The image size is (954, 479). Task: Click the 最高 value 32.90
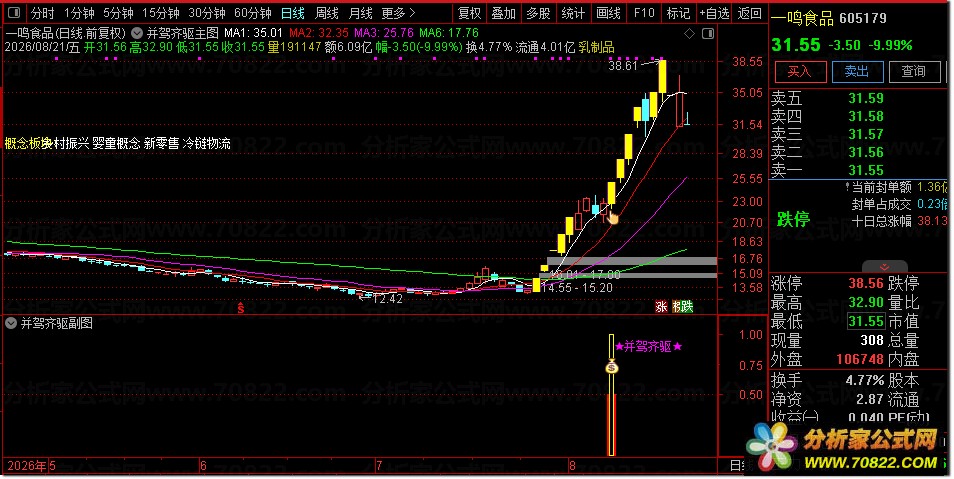point(866,302)
